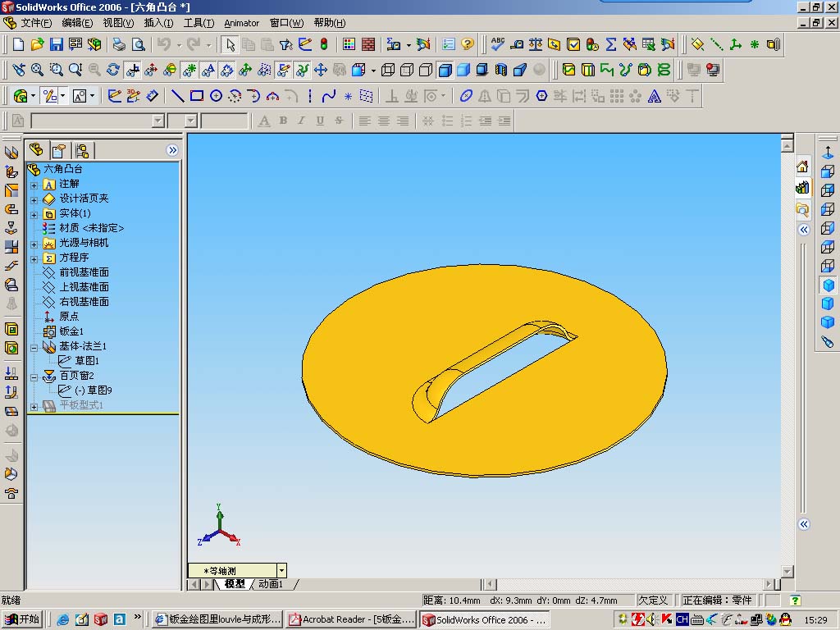Screen dimensions: 840x630
Task: Expand the 光源与相机 tree node
Action: (34, 244)
